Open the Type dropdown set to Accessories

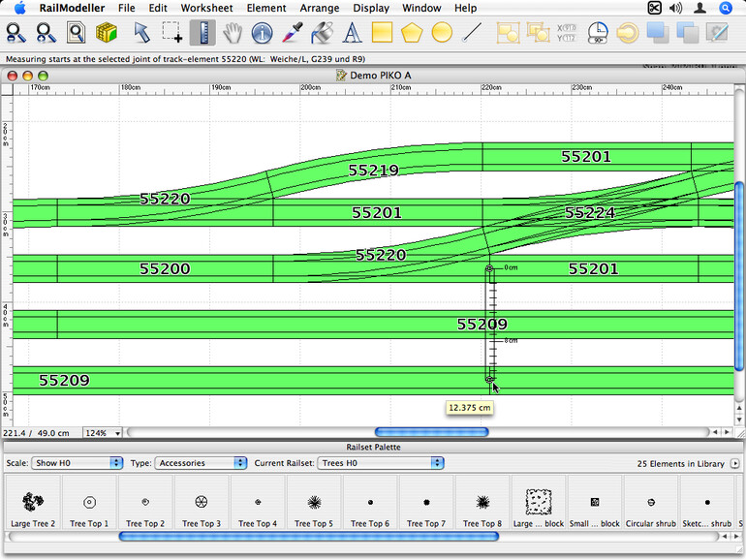click(x=201, y=463)
